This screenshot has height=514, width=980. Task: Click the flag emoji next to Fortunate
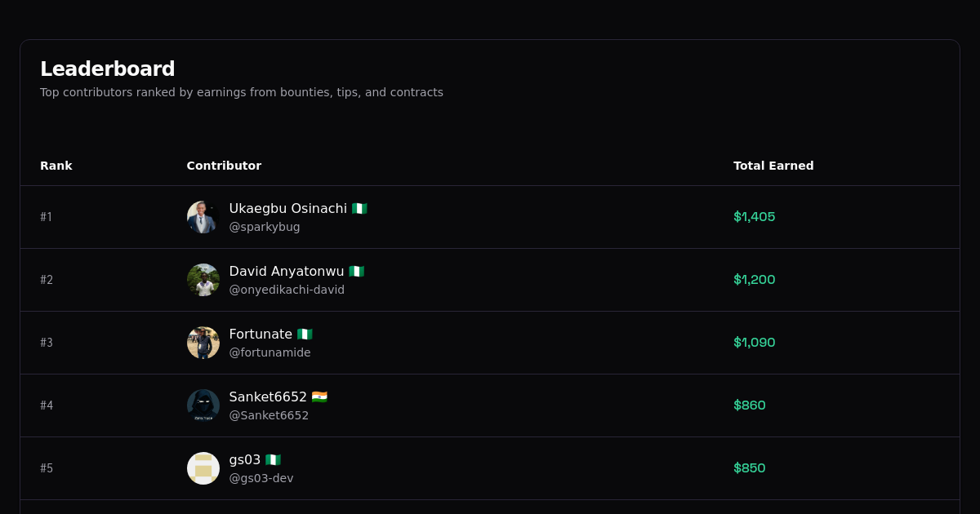click(303, 334)
